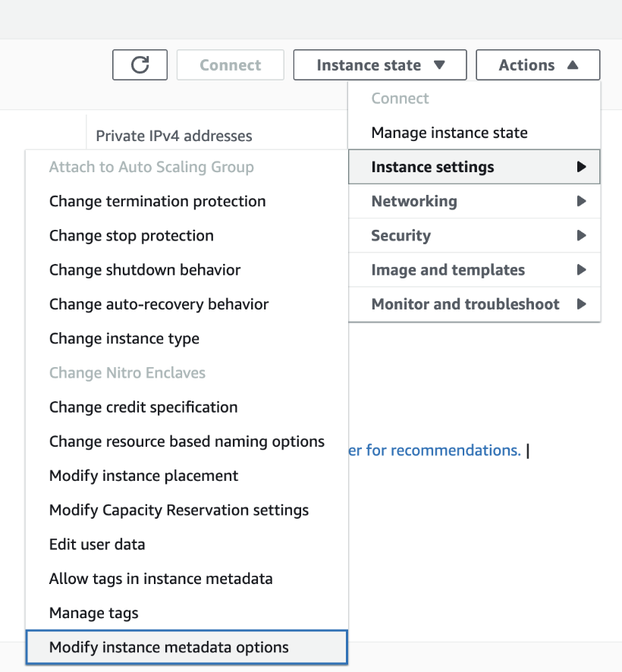Select Change instance type
The image size is (622, 672).
[126, 338]
